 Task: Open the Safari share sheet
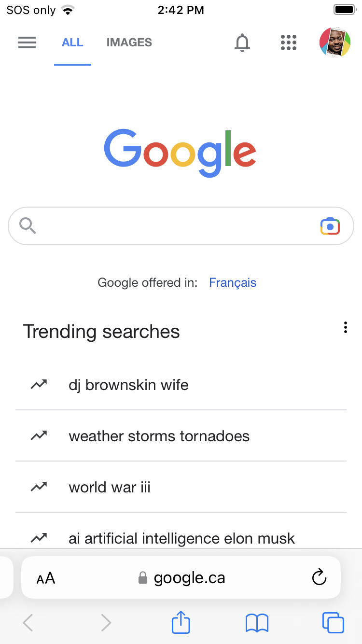pyautogui.click(x=181, y=623)
